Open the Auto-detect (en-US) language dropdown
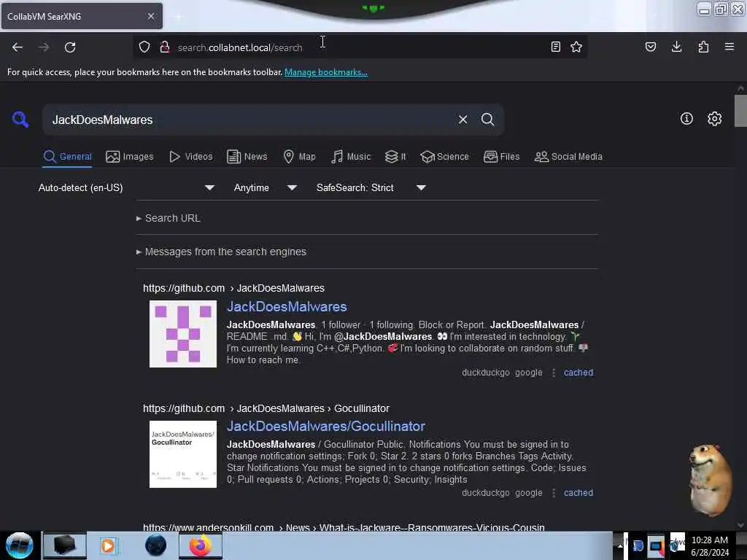Screen dimensions: 747x560 click(x=125, y=187)
